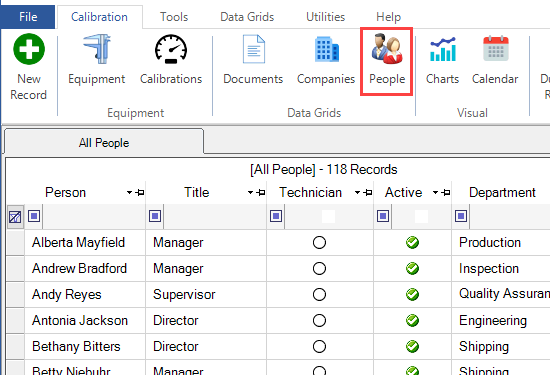Sort by Active column header
Viewport: 550px width, 375px height.
(x=403, y=192)
